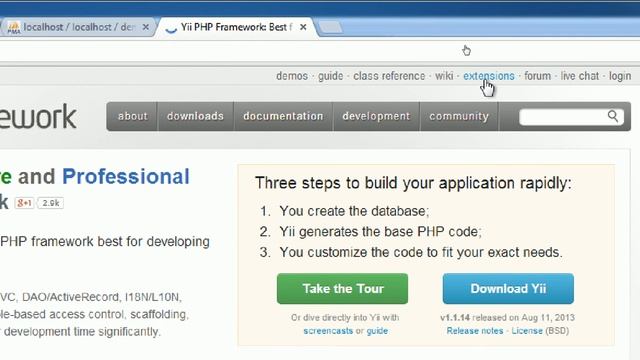Open the live chat link
This screenshot has width=640, height=360.
[580, 76]
